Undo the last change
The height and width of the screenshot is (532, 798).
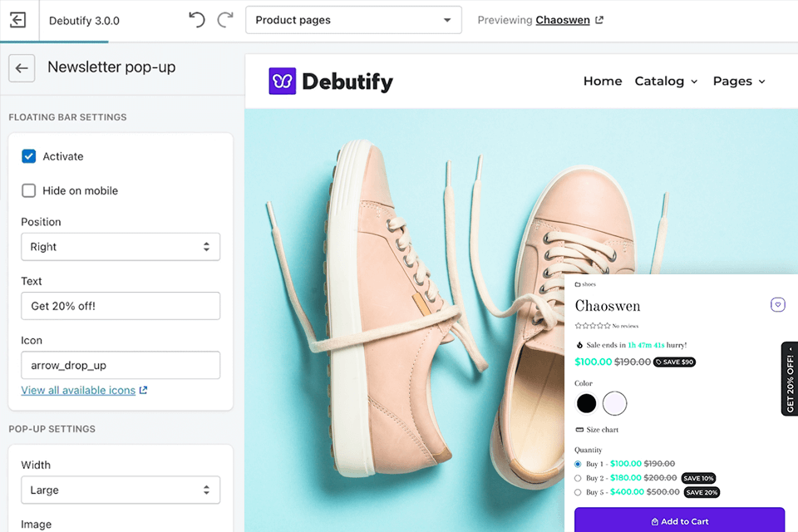196,20
